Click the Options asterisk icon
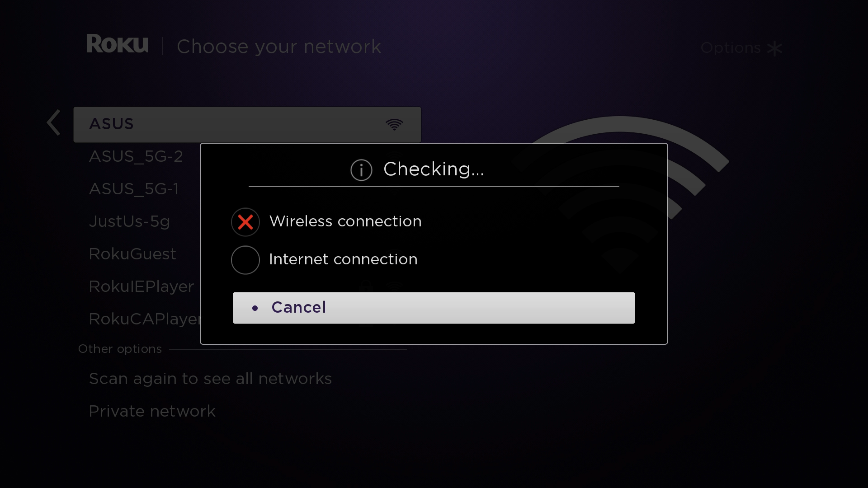This screenshot has width=868, height=488. [x=775, y=48]
